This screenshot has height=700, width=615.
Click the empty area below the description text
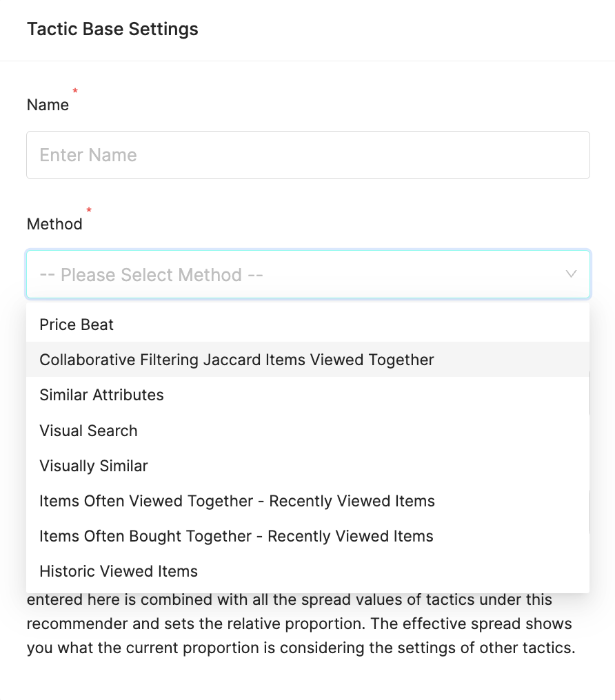pos(307,681)
